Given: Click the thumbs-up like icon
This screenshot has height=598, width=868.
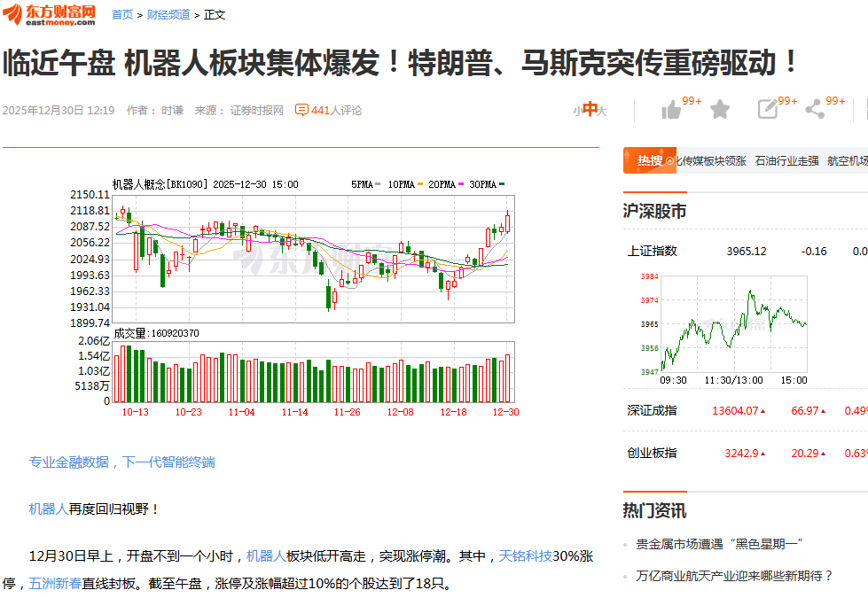Looking at the screenshot, I should (x=671, y=110).
